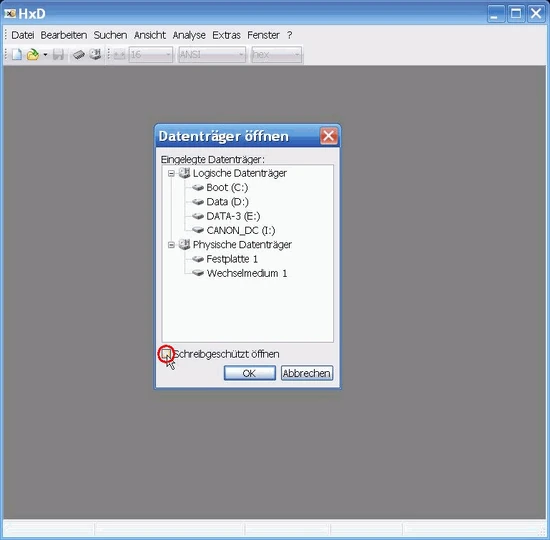Click the disk icon beside Festplatte 1

pyautogui.click(x=198, y=259)
